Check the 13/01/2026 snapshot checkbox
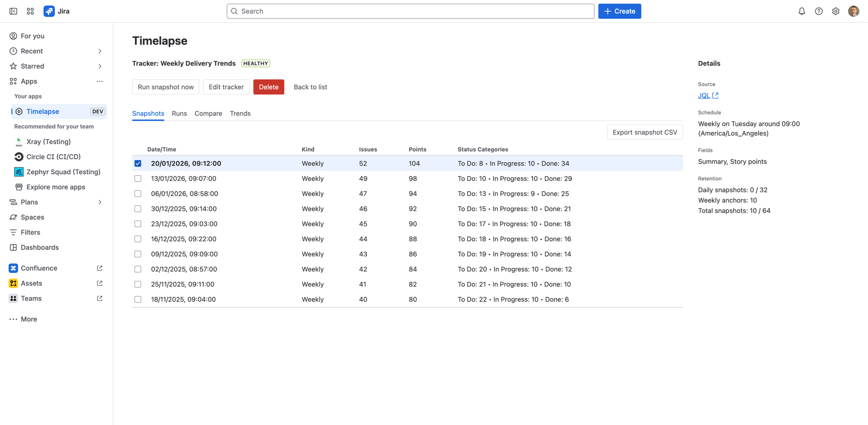This screenshot has width=868, height=425. click(138, 178)
